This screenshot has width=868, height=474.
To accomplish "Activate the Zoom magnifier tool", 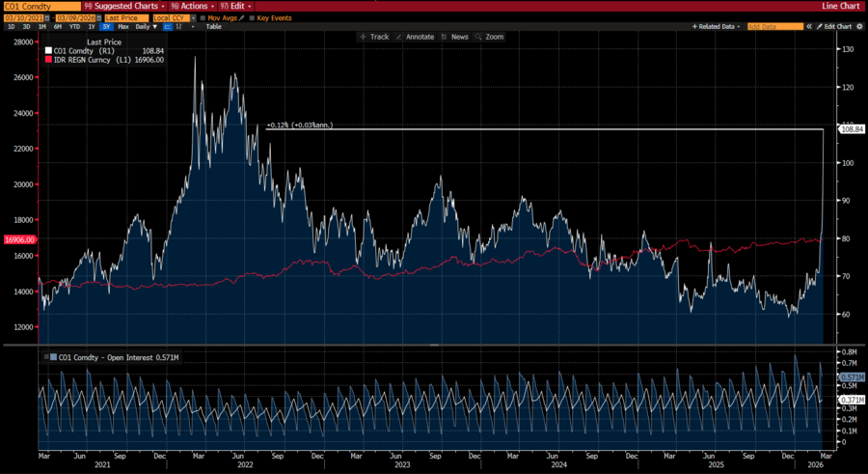I will tap(489, 37).
